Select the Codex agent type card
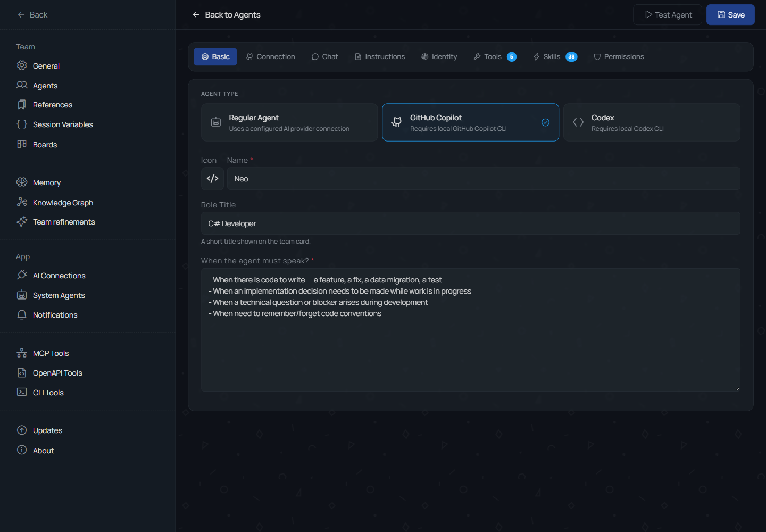 coord(652,122)
